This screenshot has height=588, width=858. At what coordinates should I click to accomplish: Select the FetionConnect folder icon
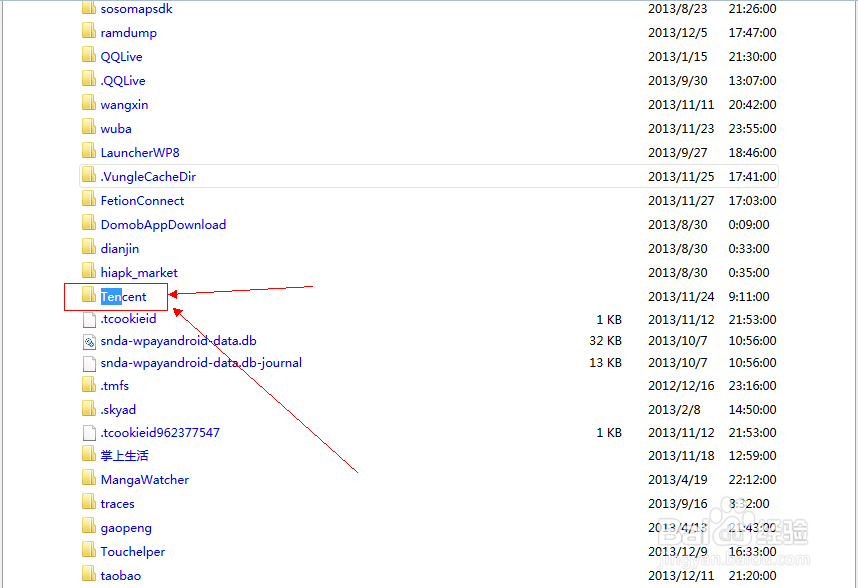(89, 199)
